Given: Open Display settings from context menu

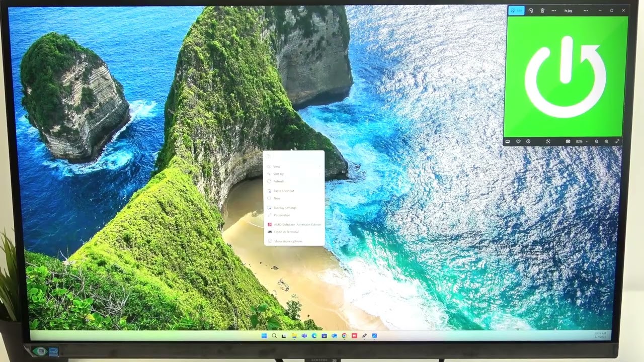Looking at the screenshot, I should [x=294, y=208].
